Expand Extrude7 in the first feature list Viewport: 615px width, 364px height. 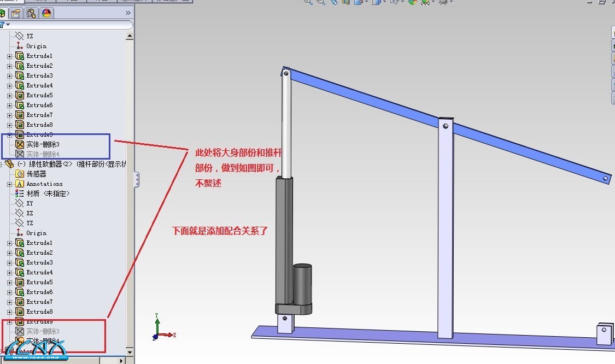coord(9,115)
